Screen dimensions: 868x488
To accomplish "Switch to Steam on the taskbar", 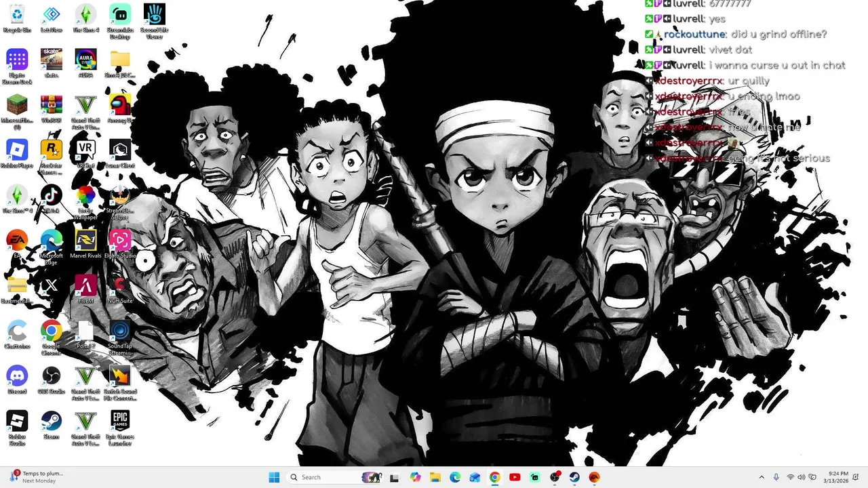I will click(574, 477).
